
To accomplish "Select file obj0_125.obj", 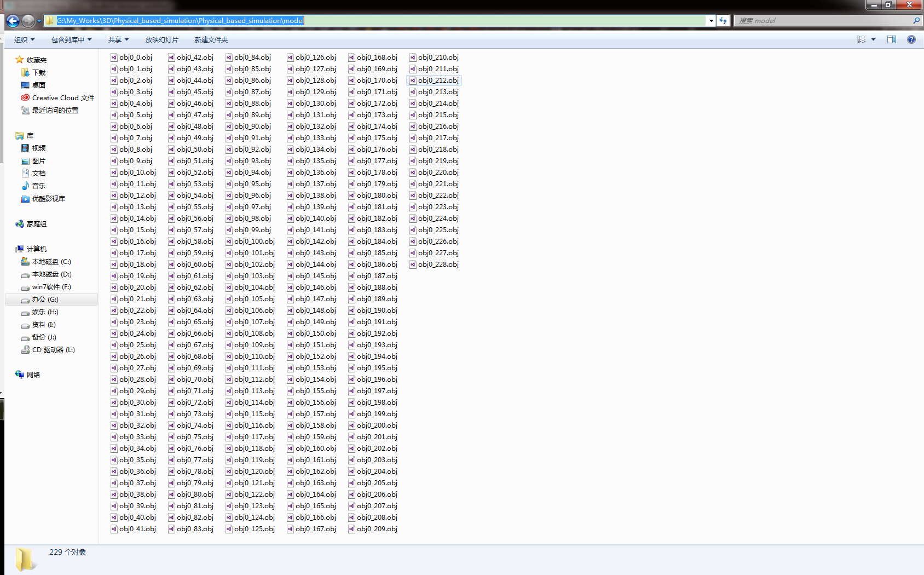I will (250, 528).
